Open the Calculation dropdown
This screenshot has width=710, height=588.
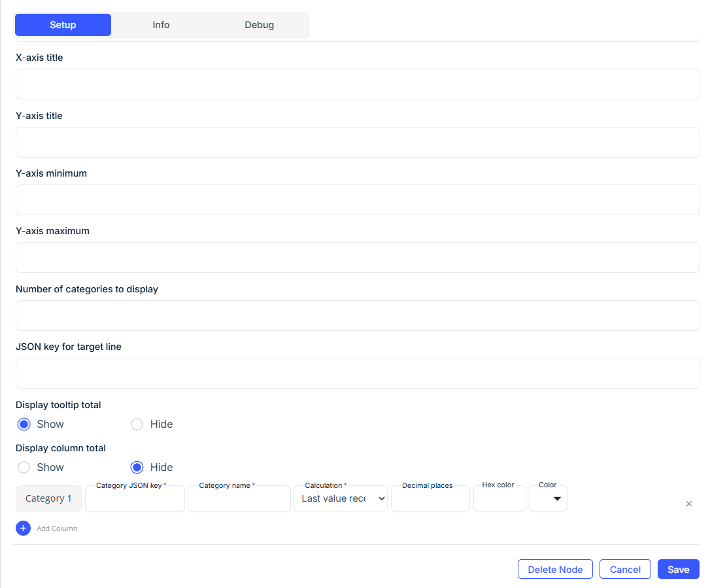pos(341,498)
